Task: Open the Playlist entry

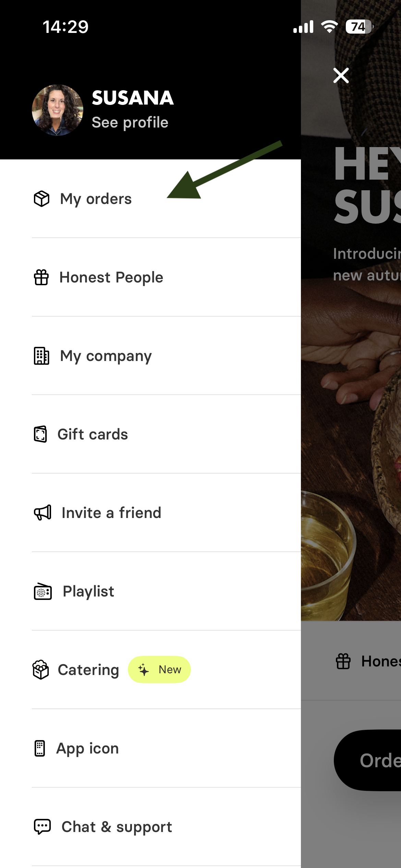Action: click(x=88, y=591)
